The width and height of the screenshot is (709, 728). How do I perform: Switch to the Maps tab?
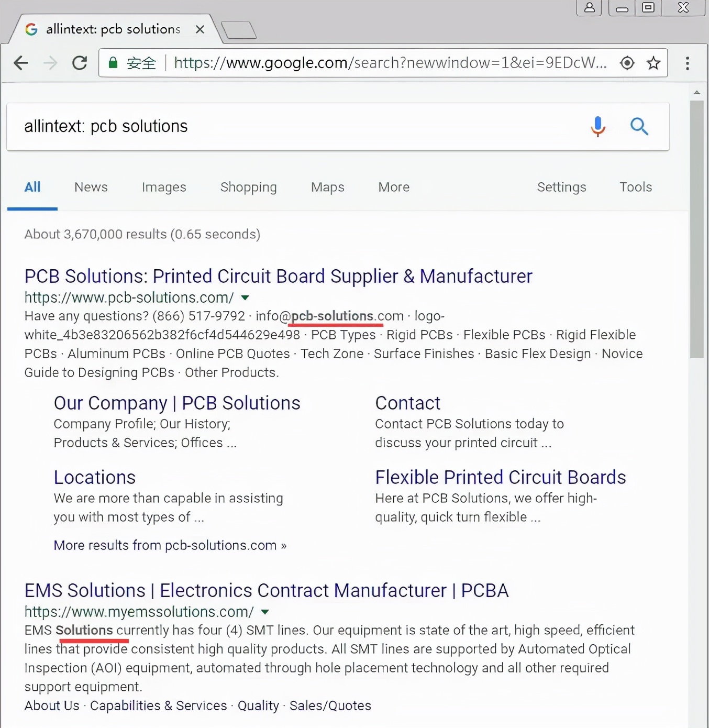click(328, 187)
